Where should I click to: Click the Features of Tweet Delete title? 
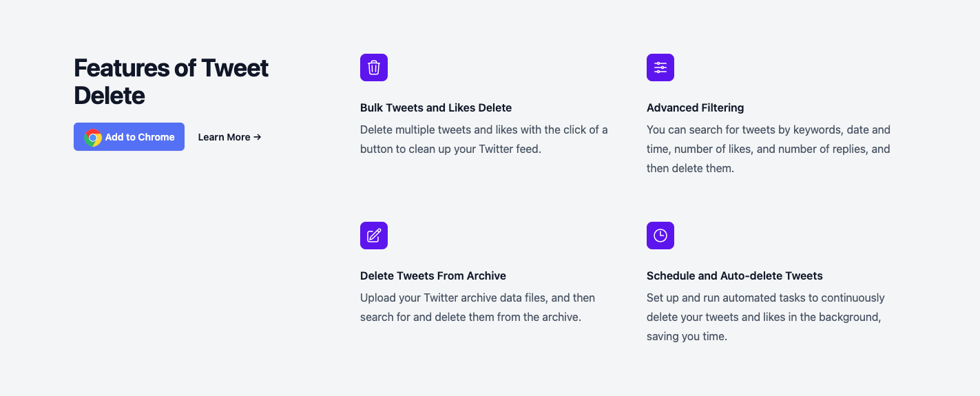171,81
